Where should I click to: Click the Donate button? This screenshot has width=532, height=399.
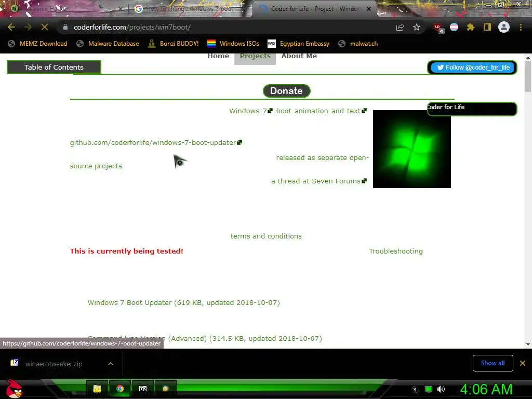(286, 91)
